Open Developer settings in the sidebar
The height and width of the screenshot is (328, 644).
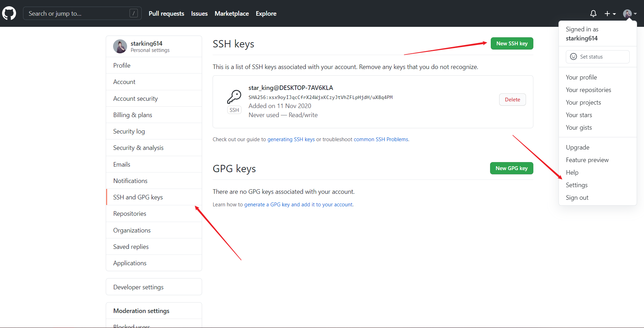click(x=138, y=287)
